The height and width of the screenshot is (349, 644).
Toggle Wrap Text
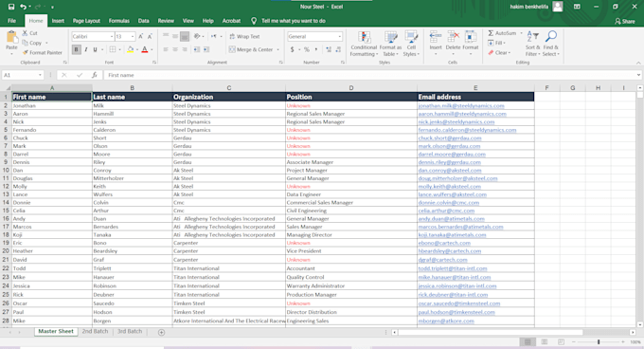(x=244, y=37)
